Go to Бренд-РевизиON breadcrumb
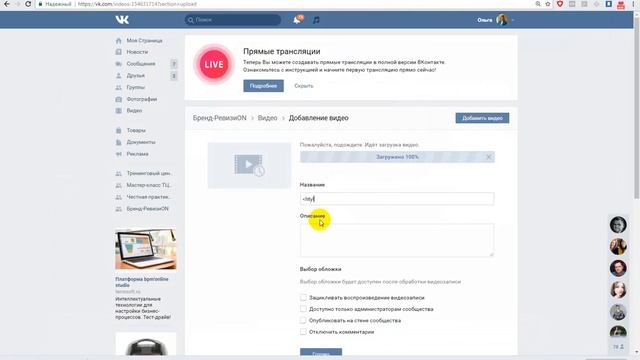Viewport: 640px width, 360px height. tap(220, 118)
